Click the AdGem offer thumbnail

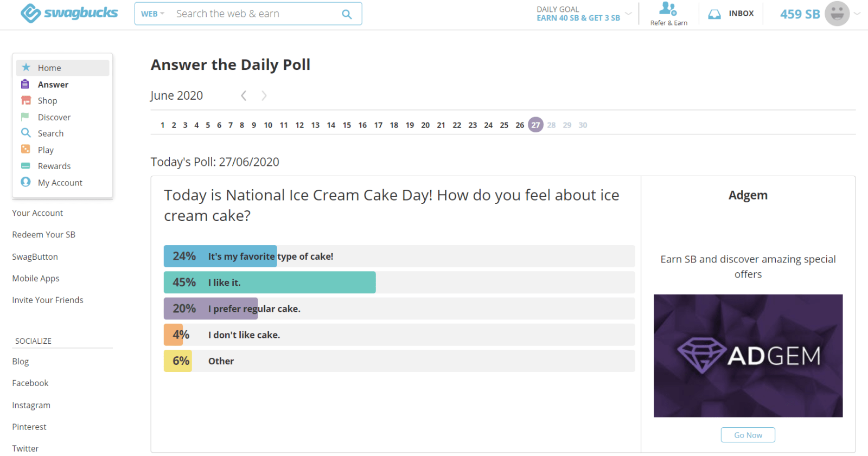tap(748, 356)
